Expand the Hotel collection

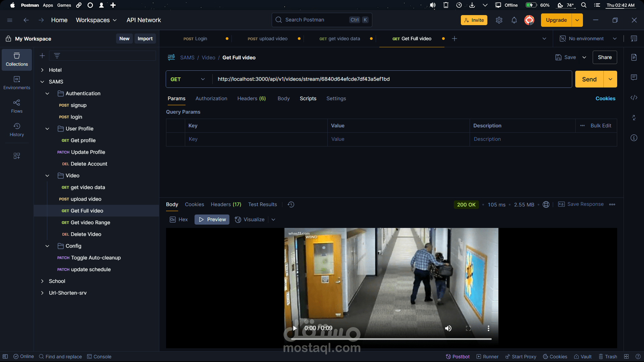point(42,70)
